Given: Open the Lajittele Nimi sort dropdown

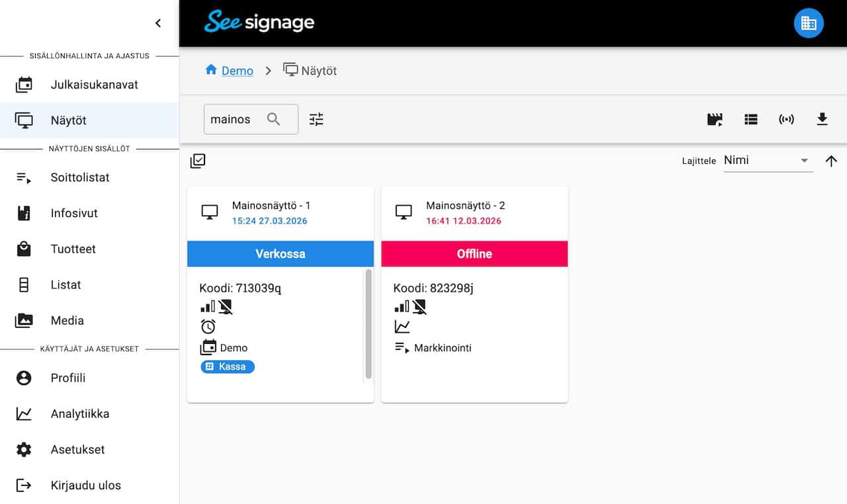Looking at the screenshot, I should (768, 161).
